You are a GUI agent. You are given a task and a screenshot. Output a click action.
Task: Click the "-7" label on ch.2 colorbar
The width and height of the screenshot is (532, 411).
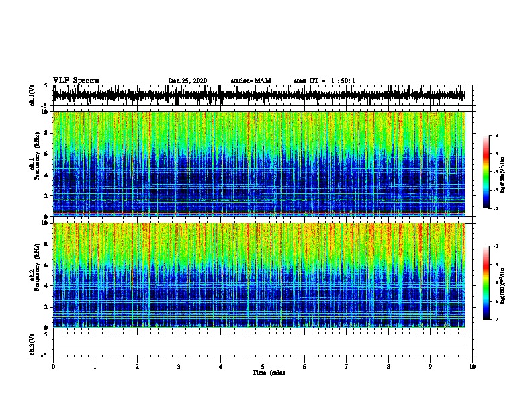(495, 320)
